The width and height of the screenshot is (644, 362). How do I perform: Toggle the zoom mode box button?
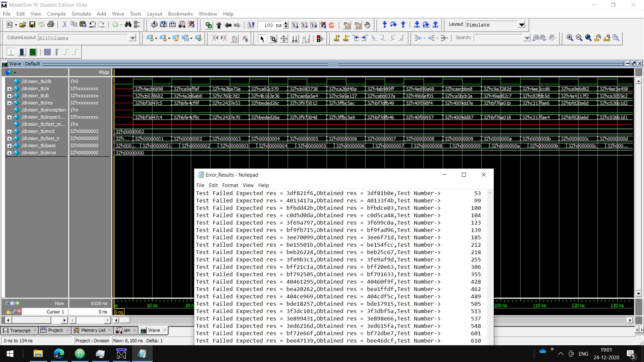273,39
